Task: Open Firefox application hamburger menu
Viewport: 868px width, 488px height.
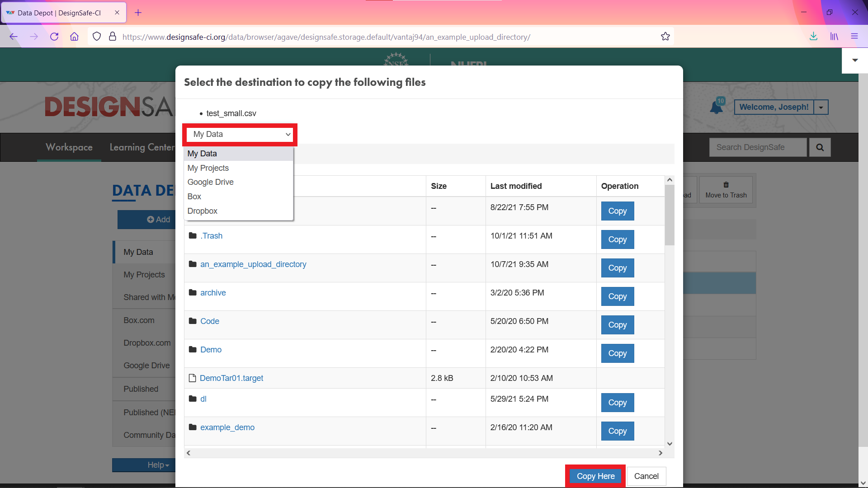Action: coord(854,37)
